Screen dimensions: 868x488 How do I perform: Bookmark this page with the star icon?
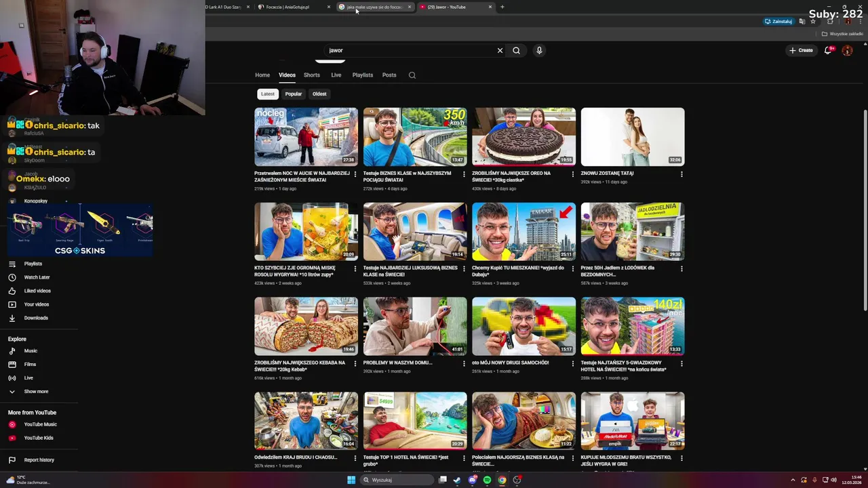tap(813, 21)
